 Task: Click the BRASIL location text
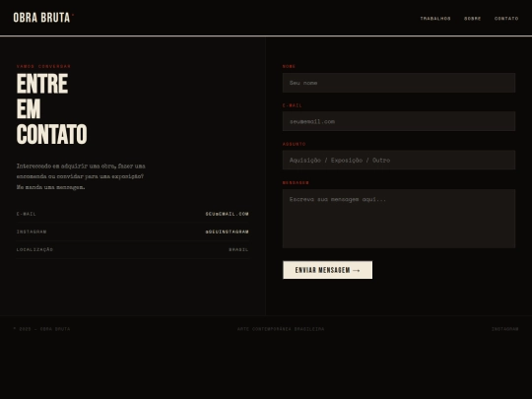(238, 249)
